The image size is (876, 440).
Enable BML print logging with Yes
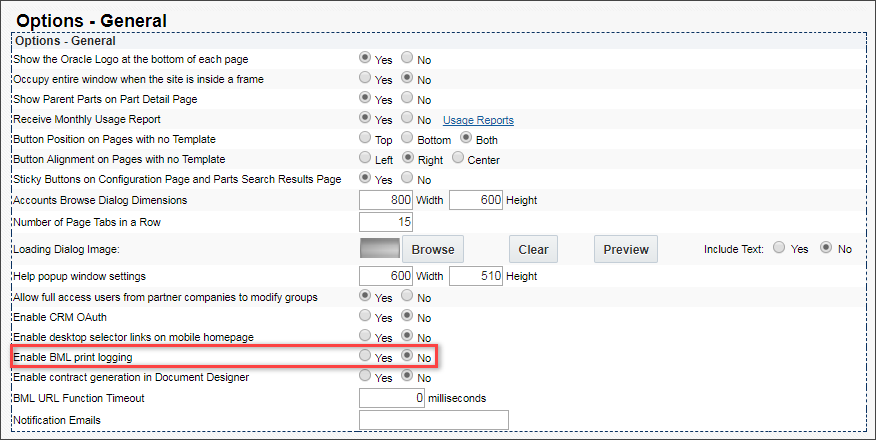(x=366, y=356)
